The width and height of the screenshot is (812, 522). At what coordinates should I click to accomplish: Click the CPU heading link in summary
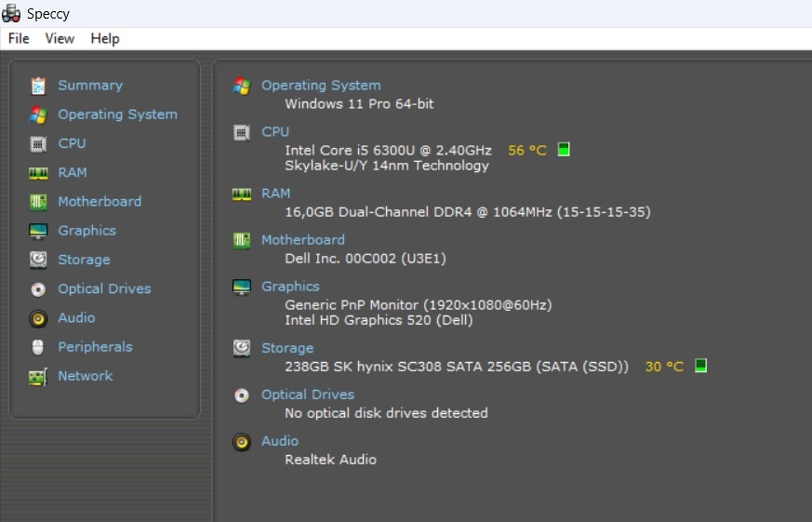[x=275, y=132]
